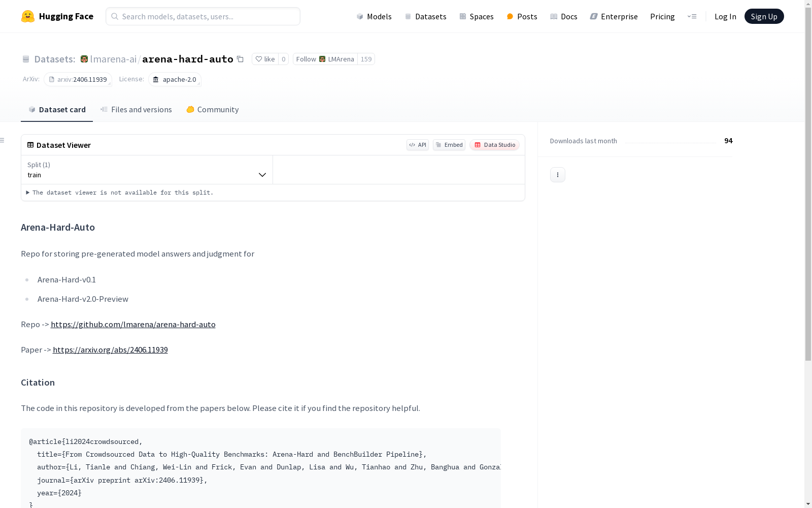Image resolution: width=812 pixels, height=508 pixels.
Task: Open Spaces in top navigation
Action: tap(477, 16)
